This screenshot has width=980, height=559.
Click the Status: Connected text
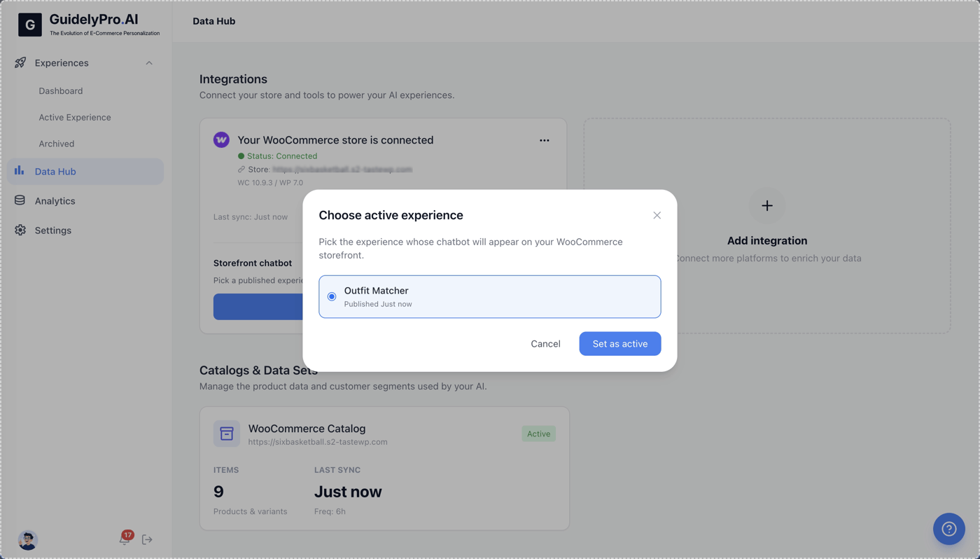(282, 156)
